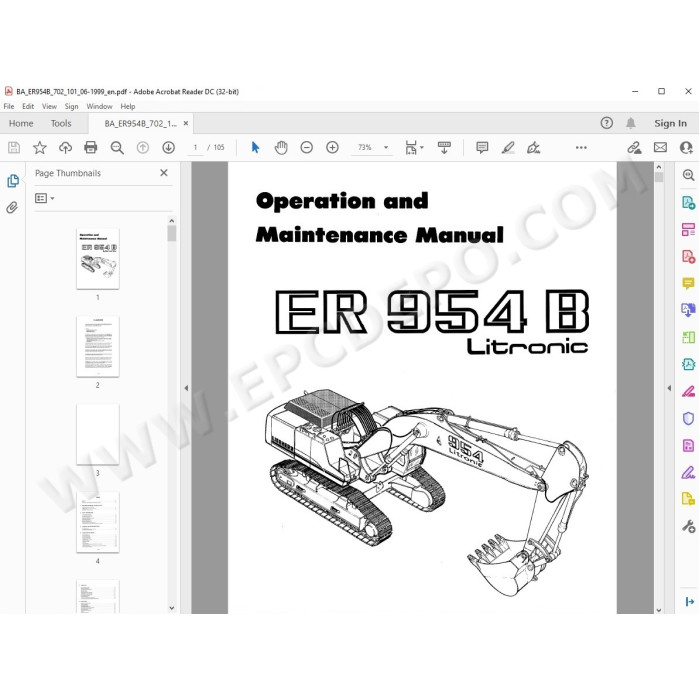
Task: Add a comment sticky note
Action: [x=482, y=147]
